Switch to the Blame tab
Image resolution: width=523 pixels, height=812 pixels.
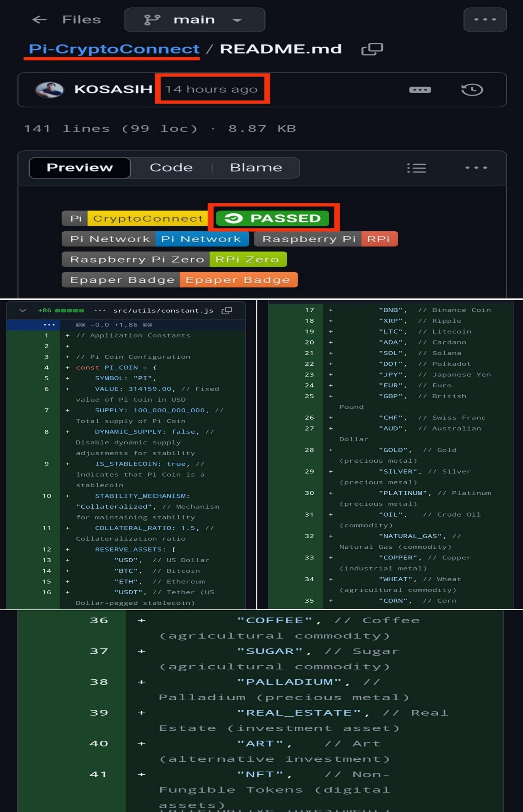click(x=256, y=168)
